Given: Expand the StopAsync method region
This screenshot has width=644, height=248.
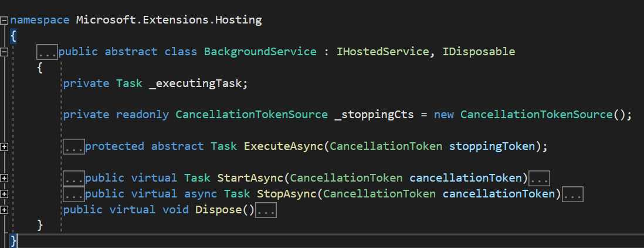Looking at the screenshot, I should coord(4,194).
